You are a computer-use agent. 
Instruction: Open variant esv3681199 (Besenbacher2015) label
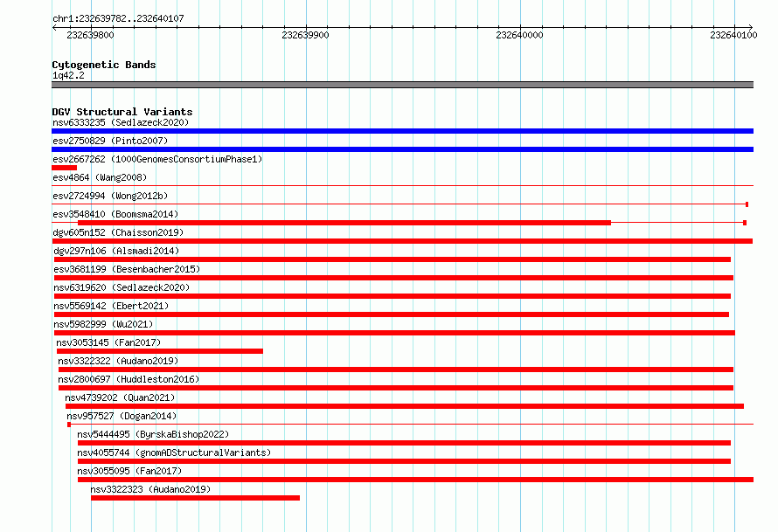[127, 269]
